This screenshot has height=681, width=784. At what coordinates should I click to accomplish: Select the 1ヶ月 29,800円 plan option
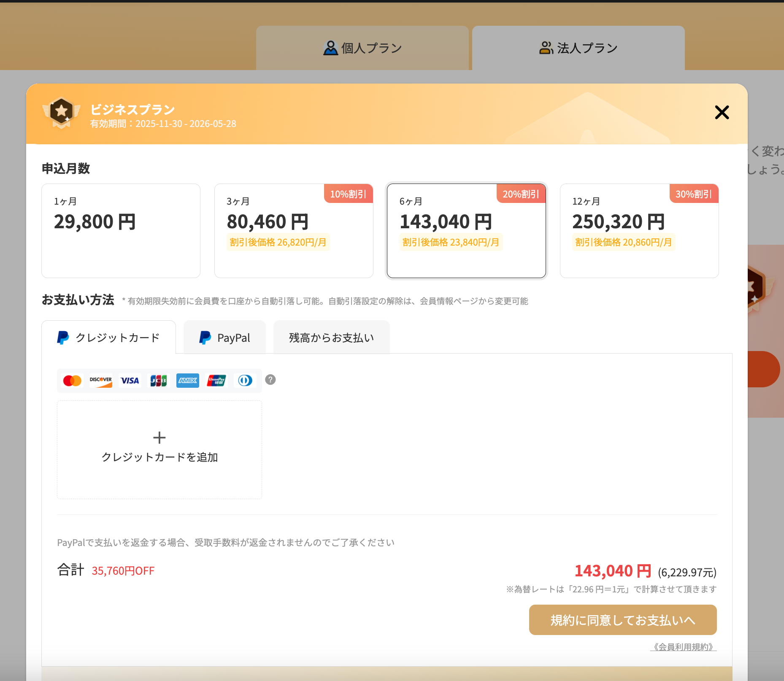click(121, 230)
